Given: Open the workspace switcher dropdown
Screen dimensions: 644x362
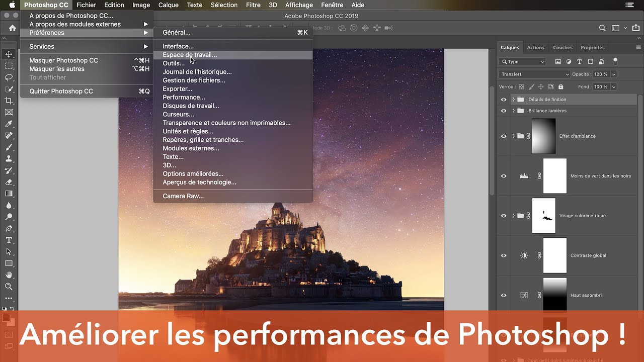Looking at the screenshot, I should 618,28.
